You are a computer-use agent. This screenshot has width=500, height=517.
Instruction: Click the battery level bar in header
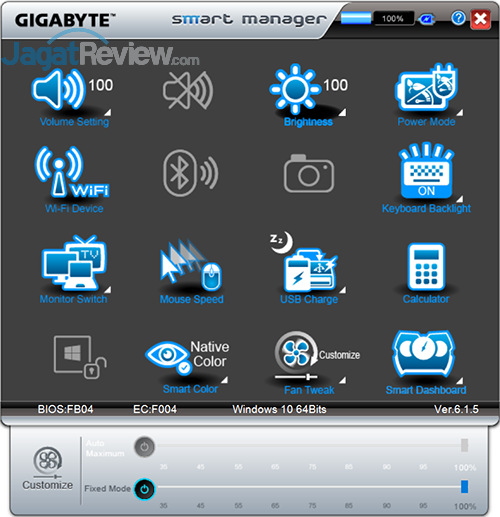pyautogui.click(x=356, y=18)
